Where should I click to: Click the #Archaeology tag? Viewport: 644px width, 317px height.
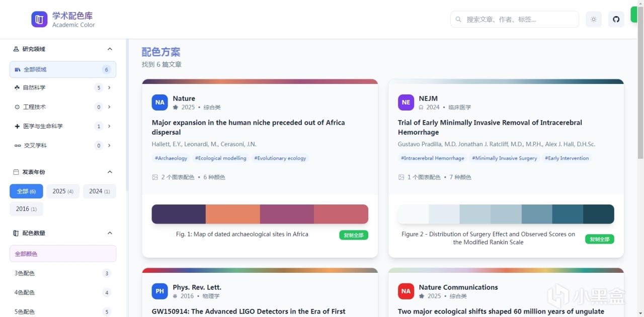click(x=171, y=158)
